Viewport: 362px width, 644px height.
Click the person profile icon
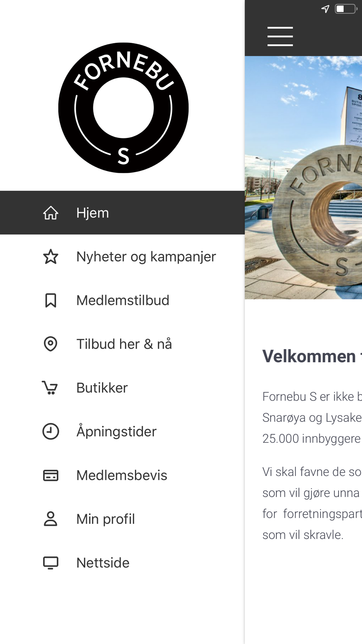coord(51,519)
